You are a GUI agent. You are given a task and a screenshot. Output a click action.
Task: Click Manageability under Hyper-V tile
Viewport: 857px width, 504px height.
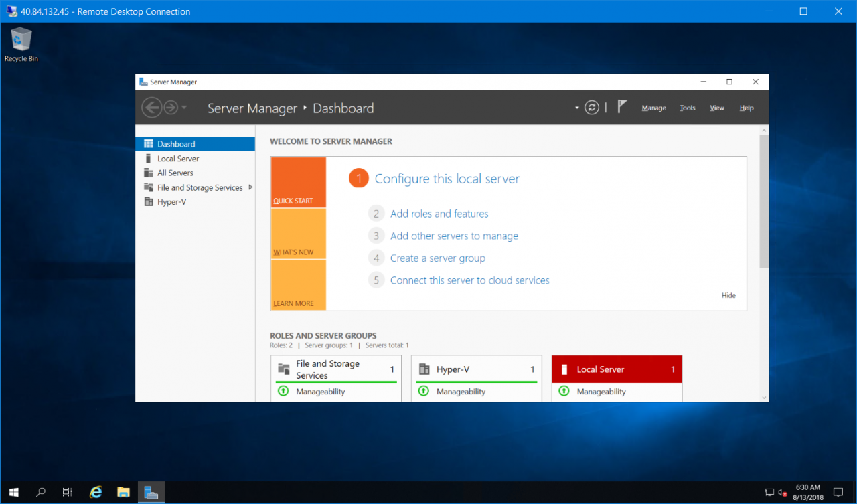[x=461, y=392]
